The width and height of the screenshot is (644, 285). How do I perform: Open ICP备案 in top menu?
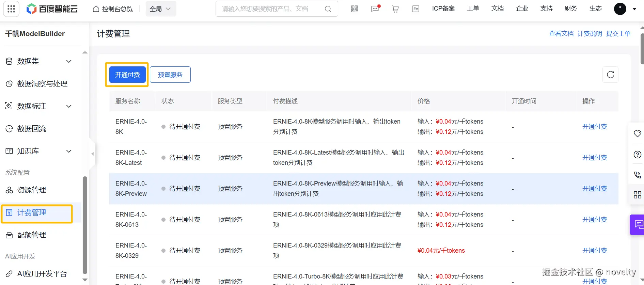pos(443,9)
